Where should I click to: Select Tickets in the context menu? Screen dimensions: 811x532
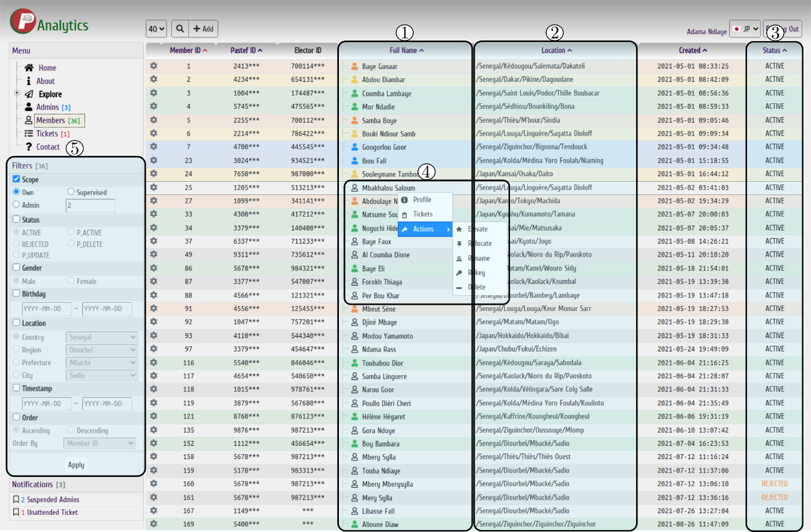[423, 215]
